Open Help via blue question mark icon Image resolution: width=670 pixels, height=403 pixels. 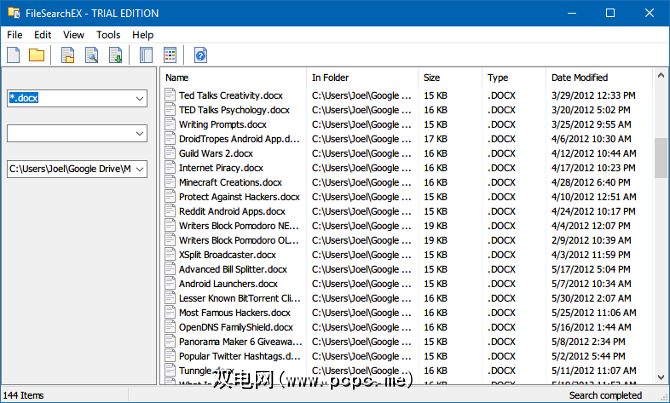point(200,55)
